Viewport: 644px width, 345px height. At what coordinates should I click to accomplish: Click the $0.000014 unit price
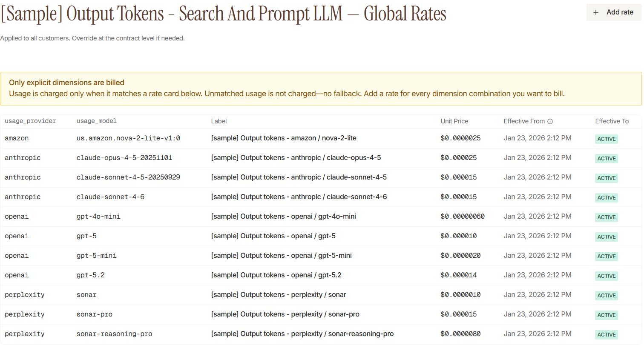tap(459, 275)
